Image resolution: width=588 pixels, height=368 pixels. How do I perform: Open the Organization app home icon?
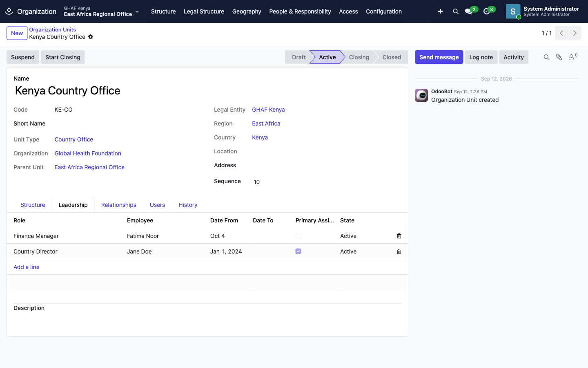pyautogui.click(x=9, y=11)
